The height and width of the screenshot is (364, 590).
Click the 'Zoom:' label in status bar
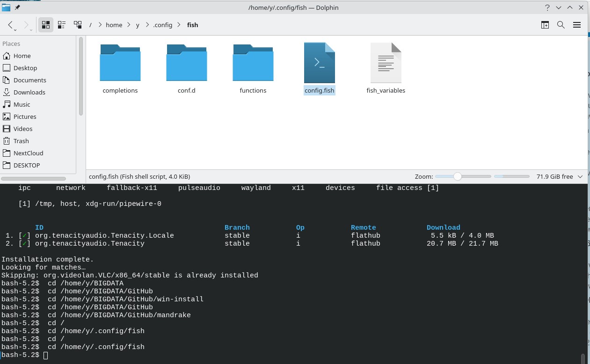point(423,176)
